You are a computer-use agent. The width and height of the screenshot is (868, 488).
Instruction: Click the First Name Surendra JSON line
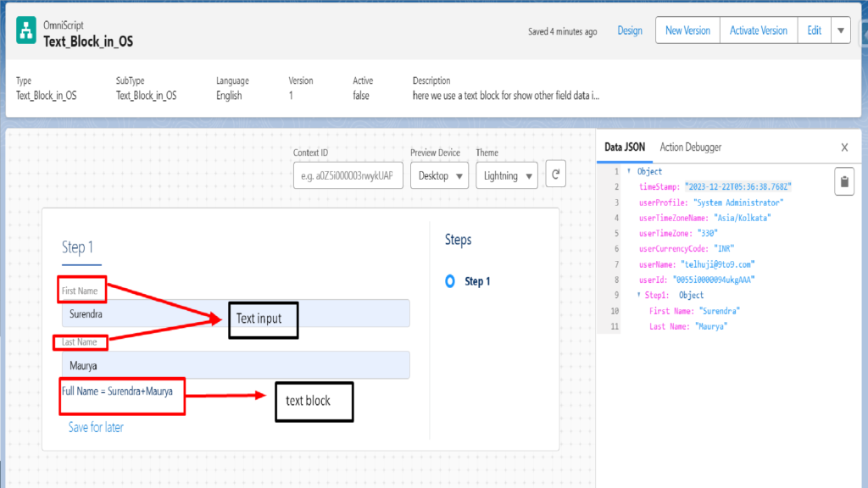pos(694,311)
